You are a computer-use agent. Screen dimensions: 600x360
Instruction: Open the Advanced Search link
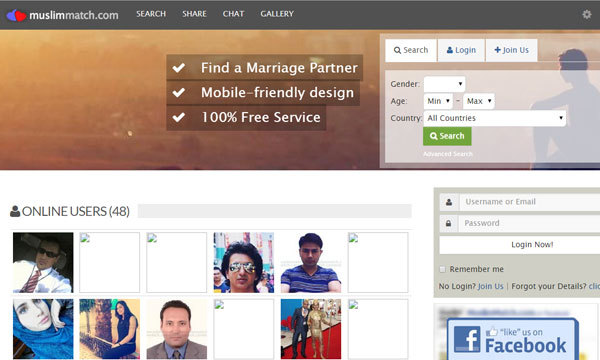click(448, 154)
